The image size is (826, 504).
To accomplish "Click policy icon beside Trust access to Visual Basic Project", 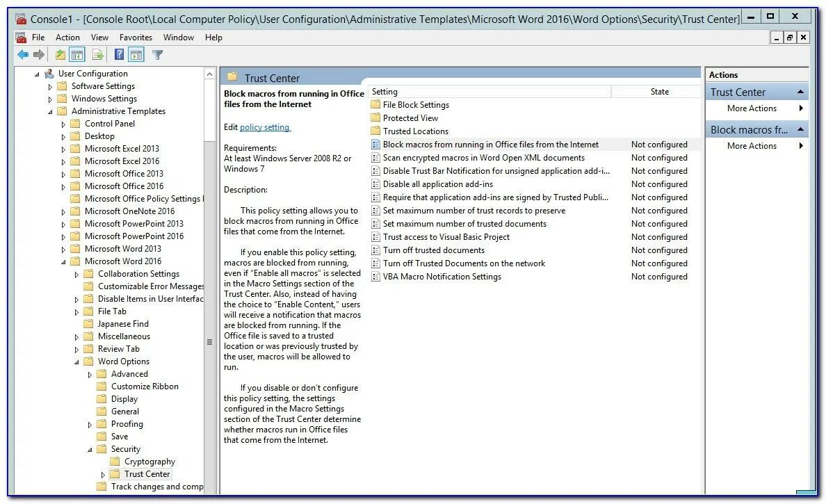I will 375,237.
